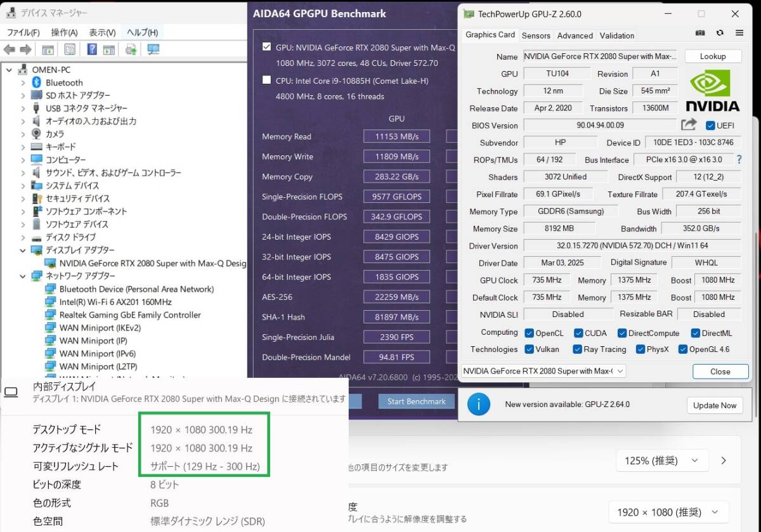
Task: Expand the セキュリティ デバイス node
Action: click(23, 198)
